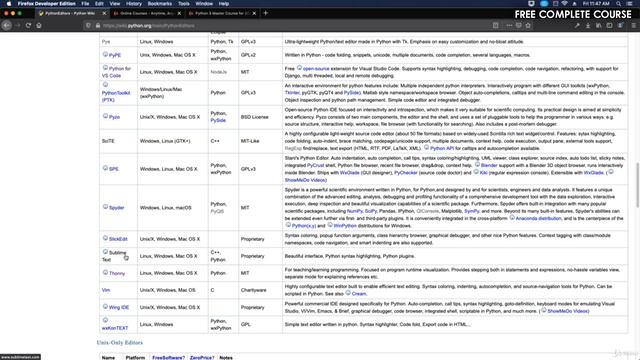The image size is (640, 360).
Task: Toggle the reader view icon
Action: [496, 25]
